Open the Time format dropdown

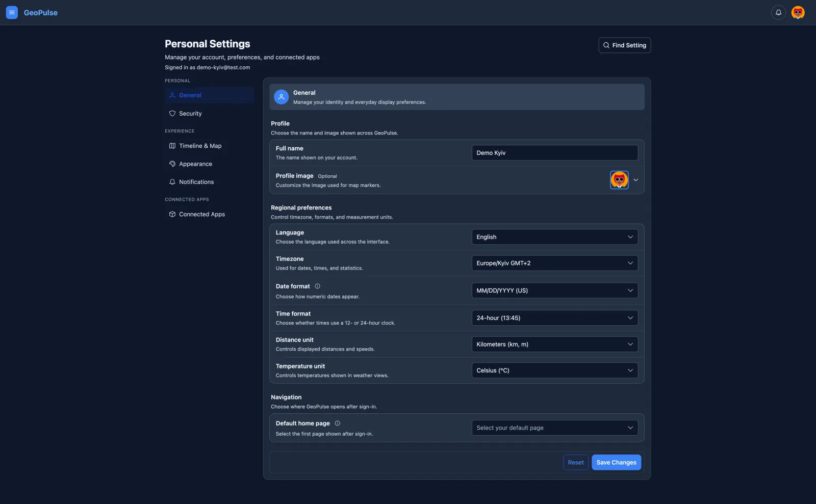pyautogui.click(x=554, y=318)
